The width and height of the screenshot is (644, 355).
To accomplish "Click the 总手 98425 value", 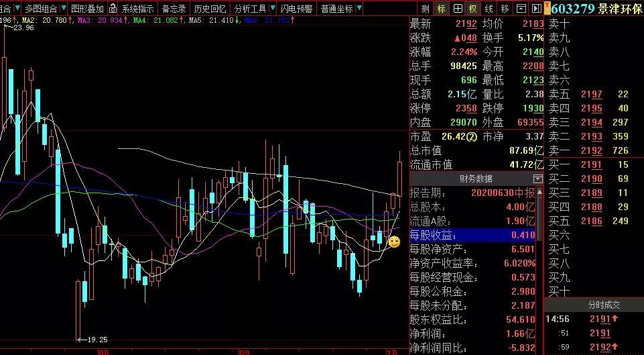I will [464, 66].
